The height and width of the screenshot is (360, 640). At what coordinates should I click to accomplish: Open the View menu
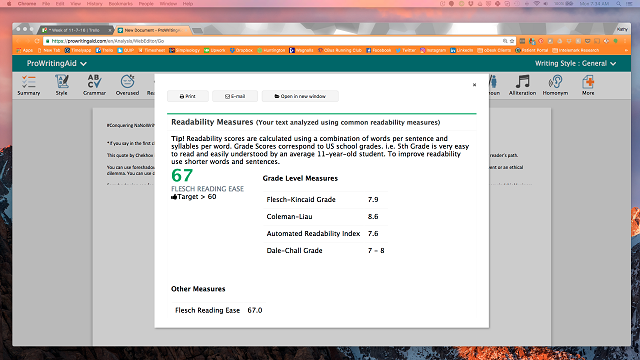(x=76, y=4)
